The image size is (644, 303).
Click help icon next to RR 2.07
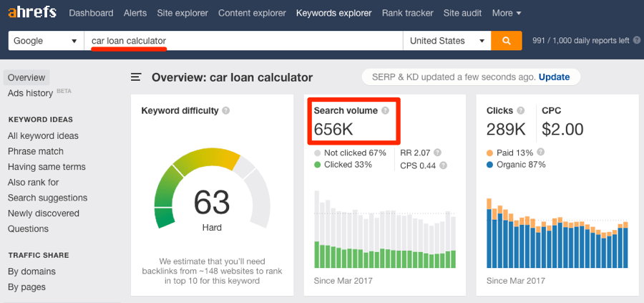tap(437, 153)
